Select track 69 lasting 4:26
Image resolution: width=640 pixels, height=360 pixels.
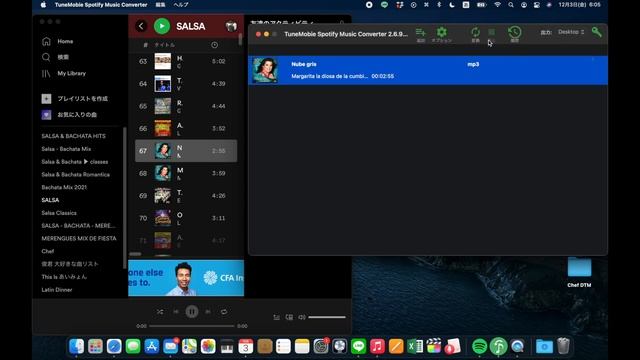[186, 196]
